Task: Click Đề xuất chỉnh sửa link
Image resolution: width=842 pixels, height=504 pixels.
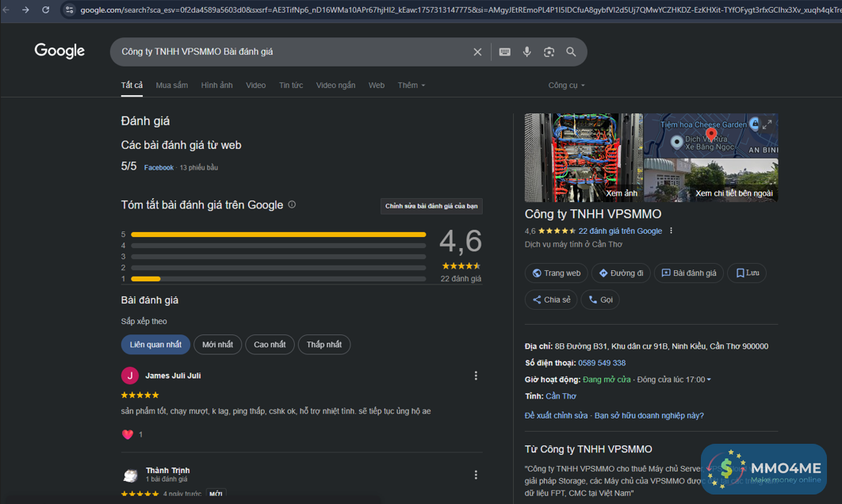Action: point(556,415)
